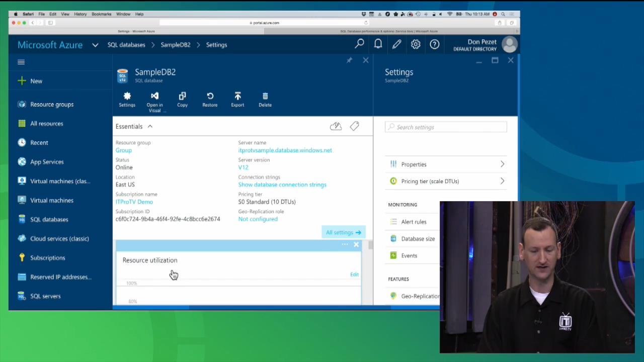Open the notifications bell
Image resolution: width=644 pixels, height=362 pixels.
(378, 44)
